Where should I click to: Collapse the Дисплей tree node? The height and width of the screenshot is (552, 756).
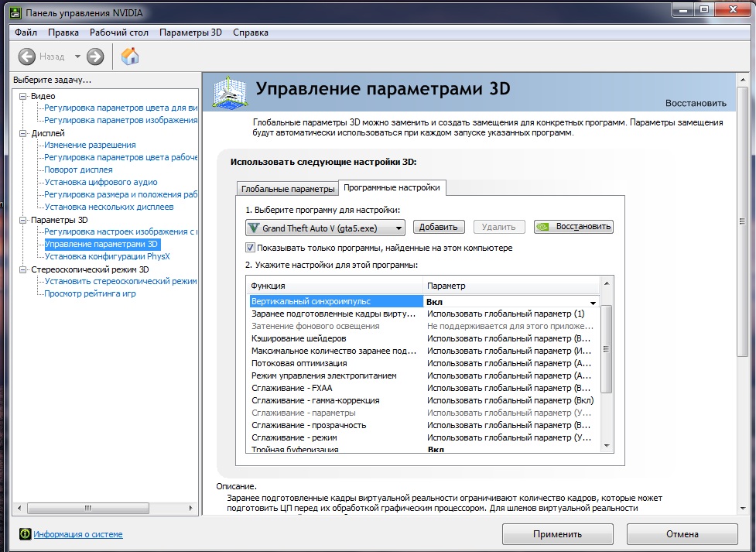point(22,133)
